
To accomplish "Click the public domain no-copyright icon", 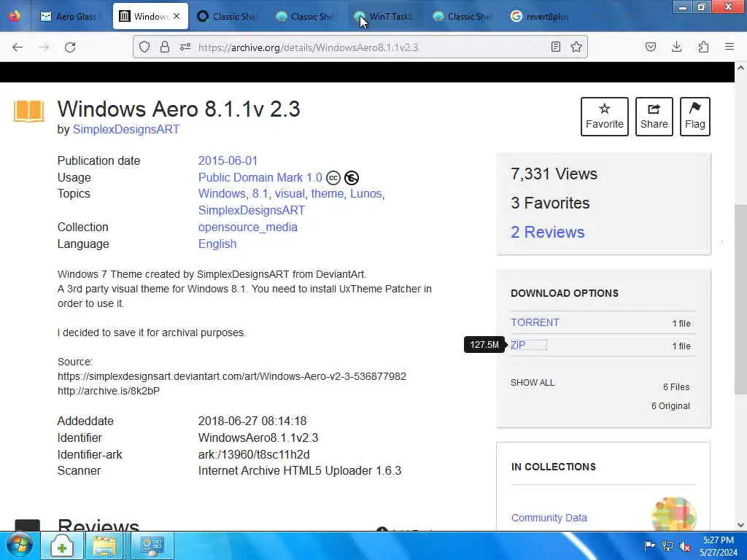I will (352, 178).
